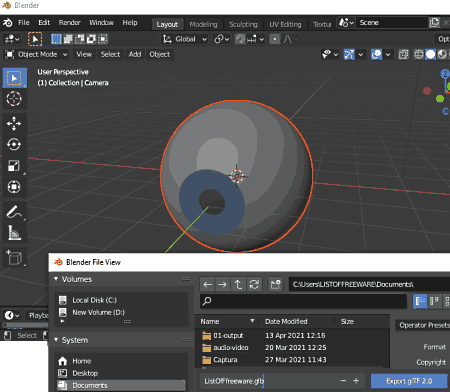Collapse the System panel
450x392 pixels.
pyautogui.click(x=56, y=340)
